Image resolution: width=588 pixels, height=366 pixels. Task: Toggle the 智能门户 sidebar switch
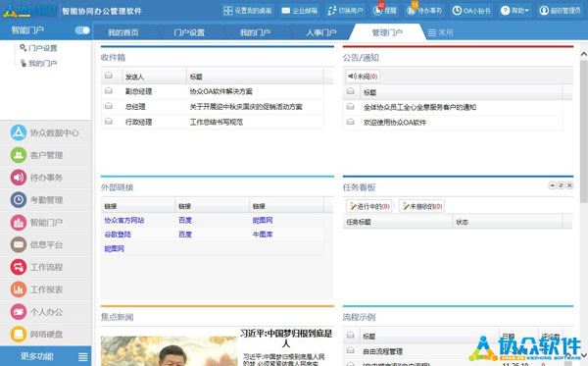click(82, 30)
